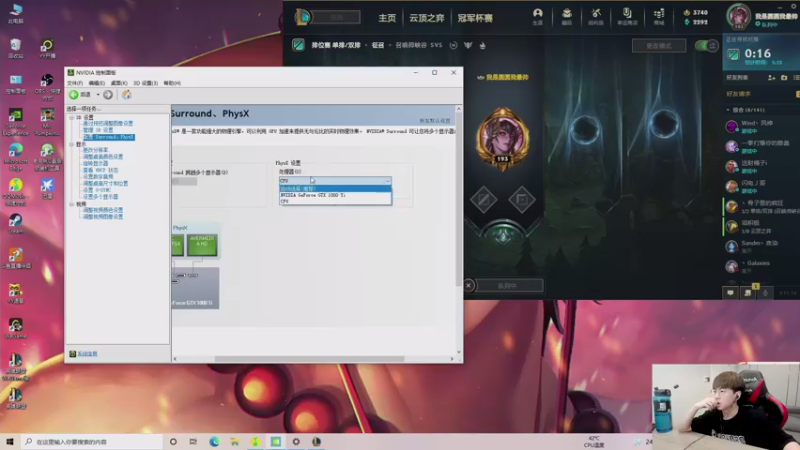Image resolution: width=800 pixels, height=450 pixels.
Task: Click the new folder icon in friends list
Action: pyautogui.click(x=784, y=78)
